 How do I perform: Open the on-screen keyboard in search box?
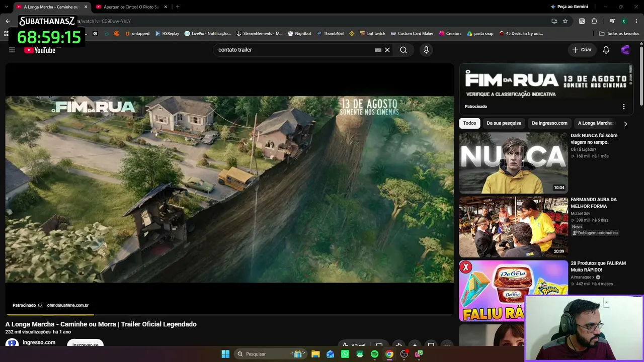click(378, 50)
